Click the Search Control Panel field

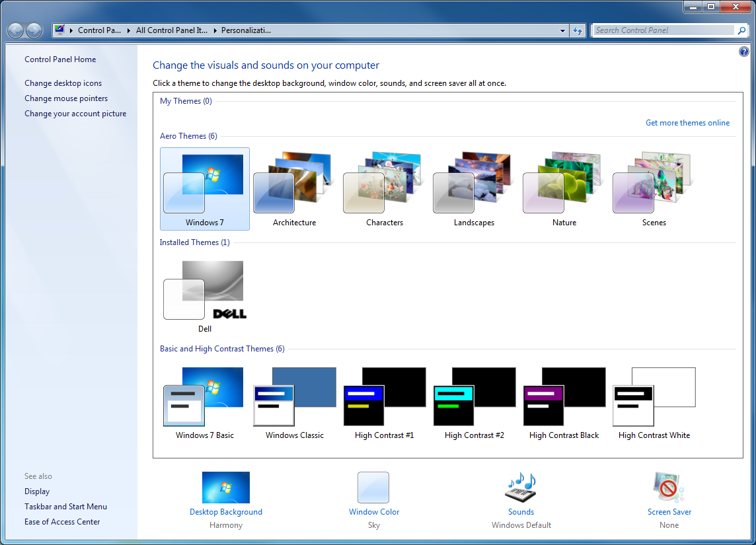point(663,30)
